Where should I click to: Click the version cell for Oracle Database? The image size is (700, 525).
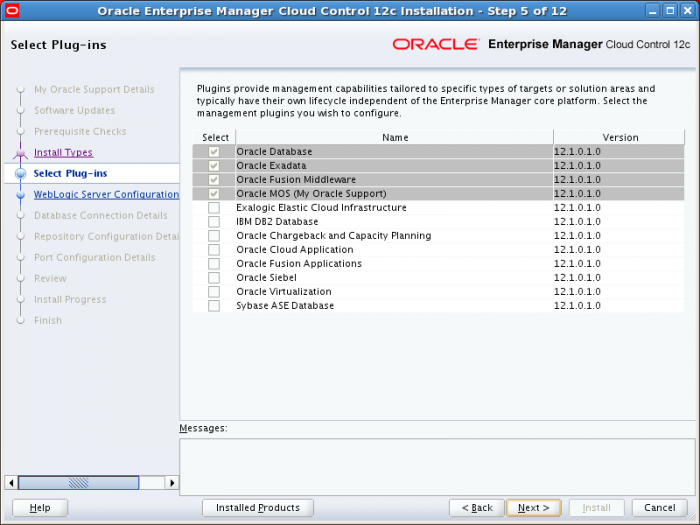(x=619, y=152)
